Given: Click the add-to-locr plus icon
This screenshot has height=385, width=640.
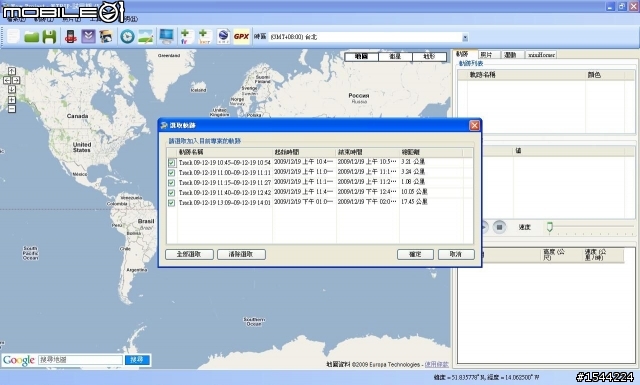Looking at the screenshot, I should 204,37.
